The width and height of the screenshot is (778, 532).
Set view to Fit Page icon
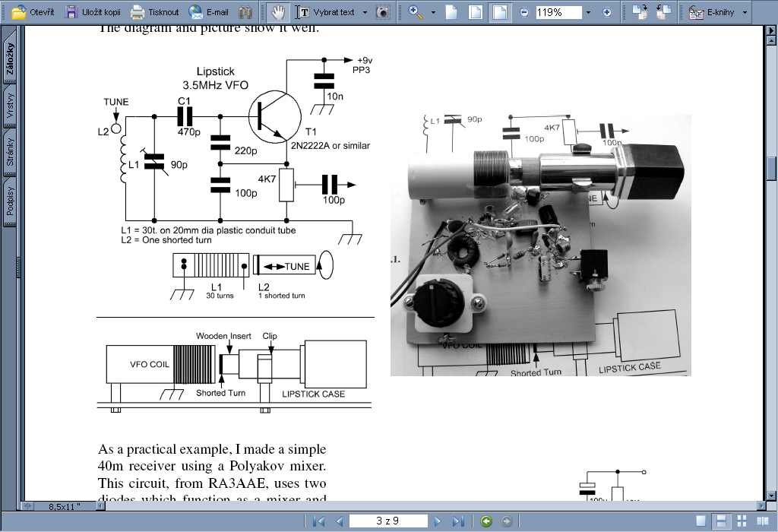[x=476, y=12]
